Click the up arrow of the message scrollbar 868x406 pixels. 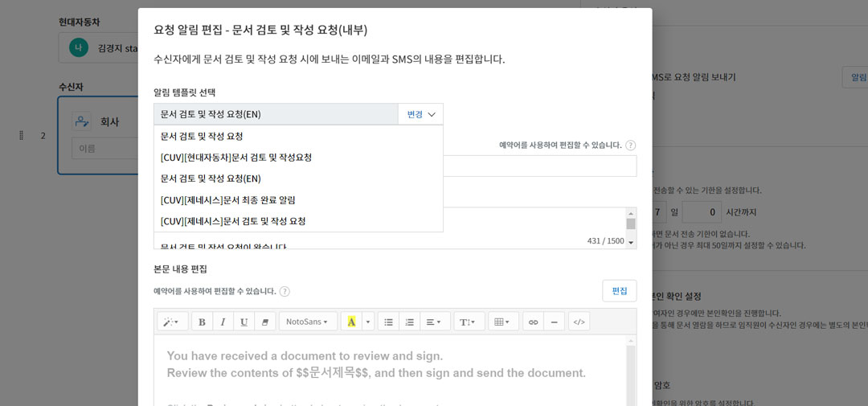coord(631,213)
